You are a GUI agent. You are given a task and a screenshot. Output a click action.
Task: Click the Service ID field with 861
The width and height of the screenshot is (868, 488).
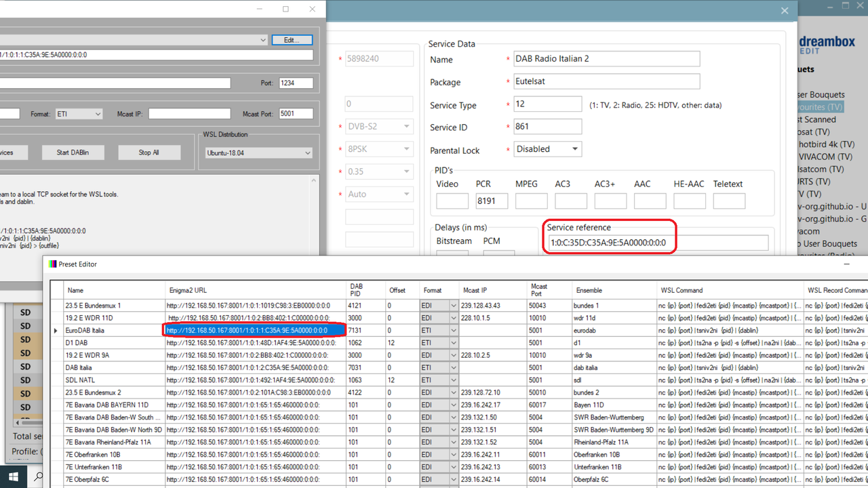(547, 127)
